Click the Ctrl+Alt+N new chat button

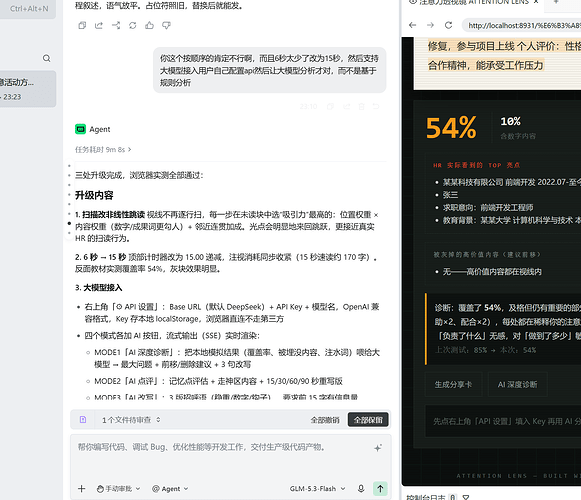point(28,8)
